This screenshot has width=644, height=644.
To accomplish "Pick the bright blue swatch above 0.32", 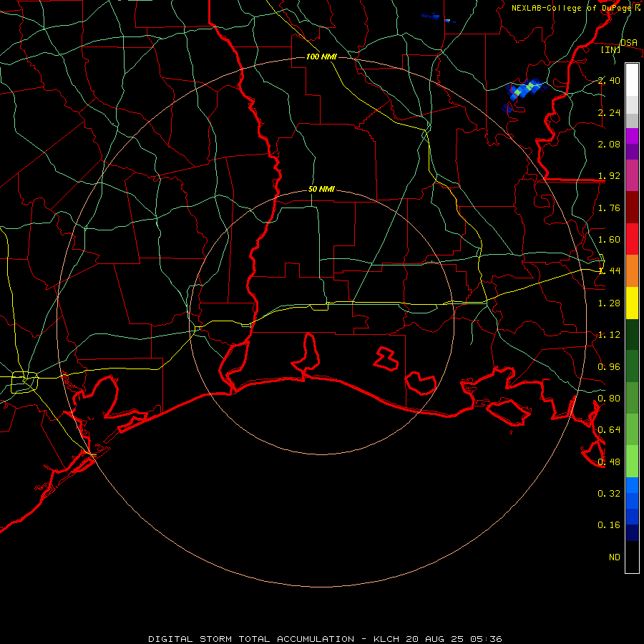I will tap(632, 485).
